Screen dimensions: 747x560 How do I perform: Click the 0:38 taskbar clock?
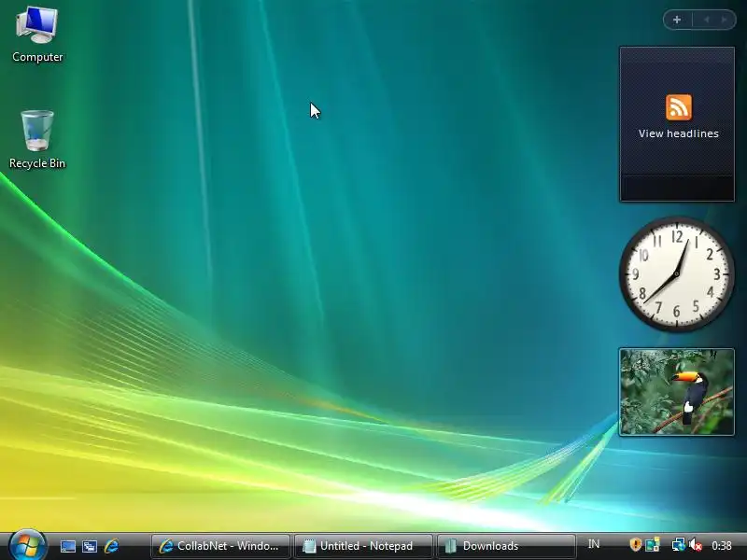coord(722,545)
